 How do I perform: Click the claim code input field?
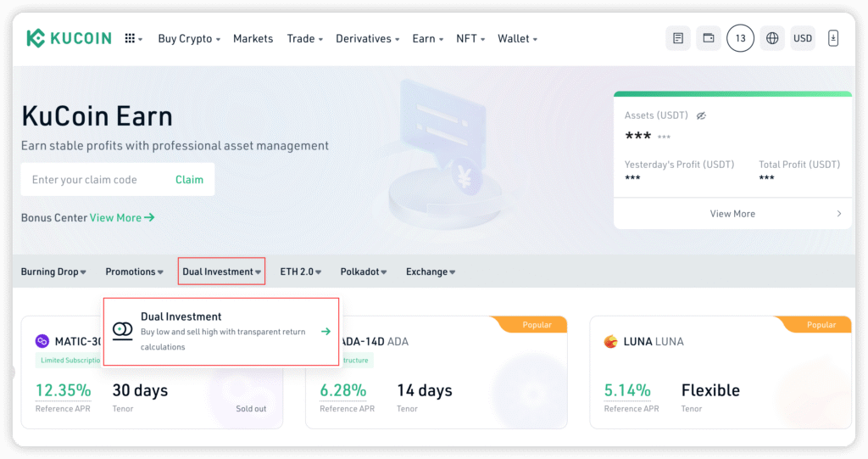click(x=93, y=179)
